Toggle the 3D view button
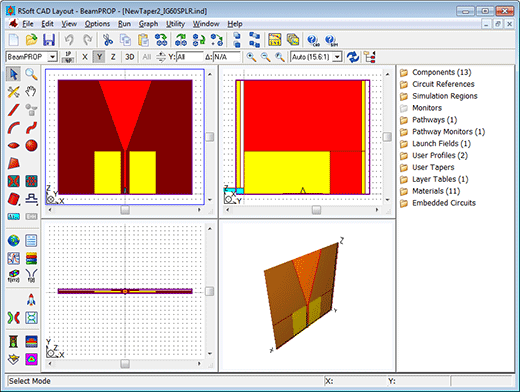Viewport: 520px width, 392px height. (129, 57)
